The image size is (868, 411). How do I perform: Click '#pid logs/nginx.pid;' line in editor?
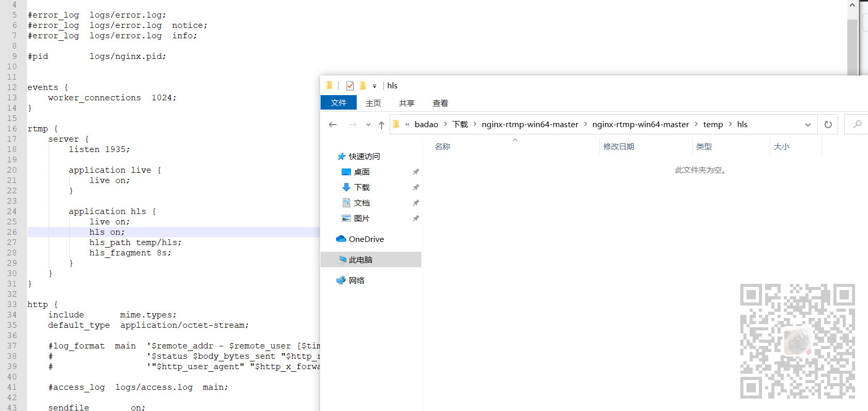tap(97, 56)
